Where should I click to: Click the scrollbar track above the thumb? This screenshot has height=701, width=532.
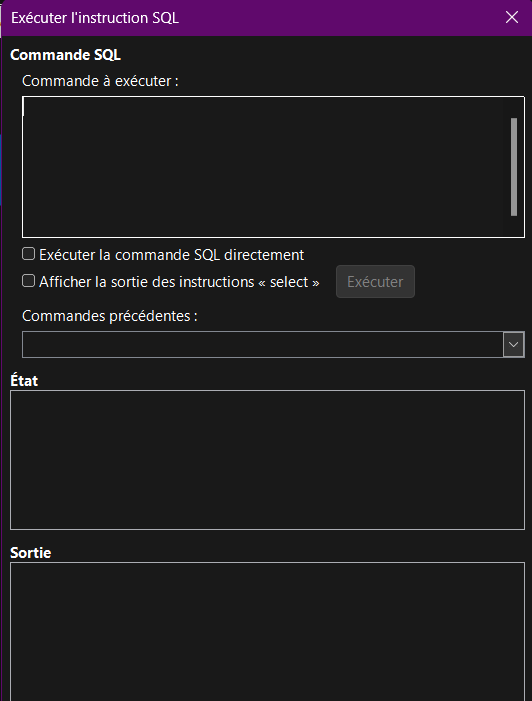click(514, 108)
